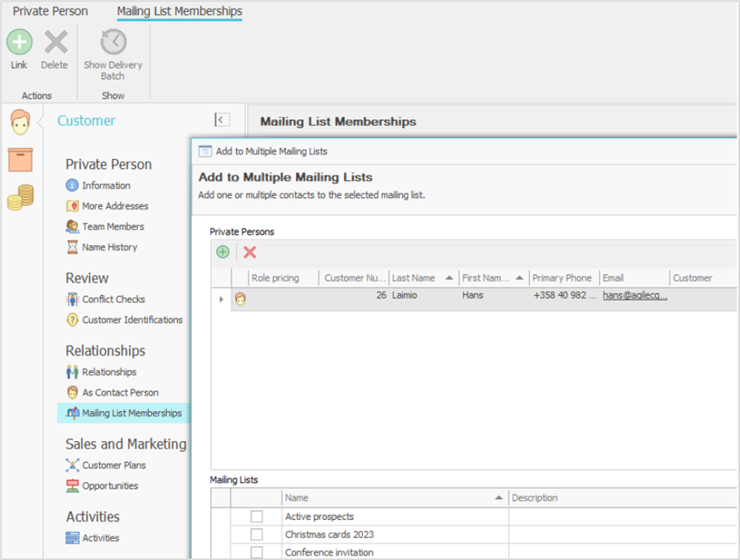Click the green Link plus icon
This screenshot has width=740, height=560.
tap(20, 42)
